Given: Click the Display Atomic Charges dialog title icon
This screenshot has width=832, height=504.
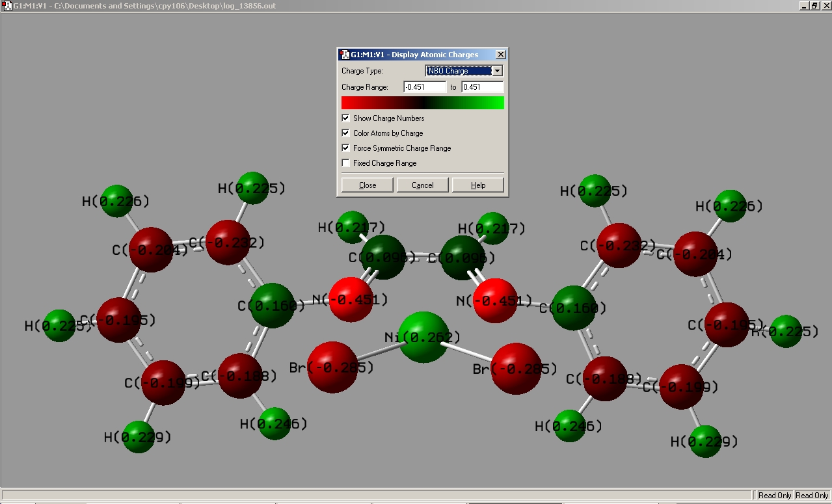Looking at the screenshot, I should (344, 55).
